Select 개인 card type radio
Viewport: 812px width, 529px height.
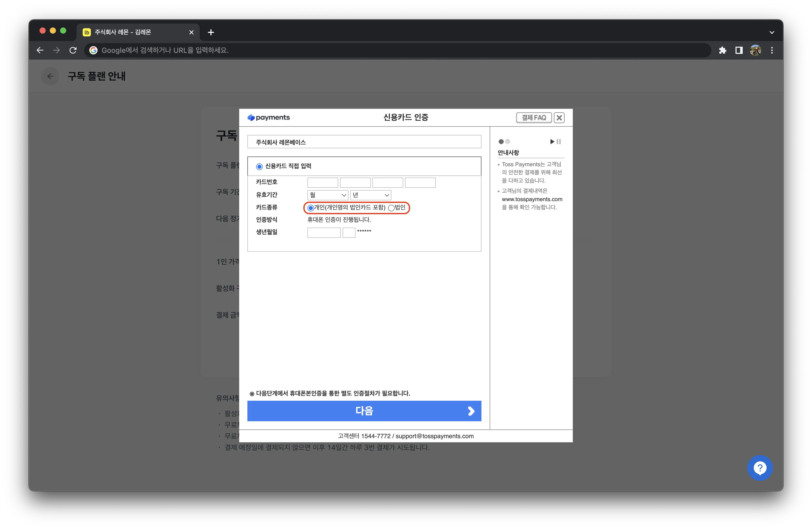pyautogui.click(x=311, y=208)
